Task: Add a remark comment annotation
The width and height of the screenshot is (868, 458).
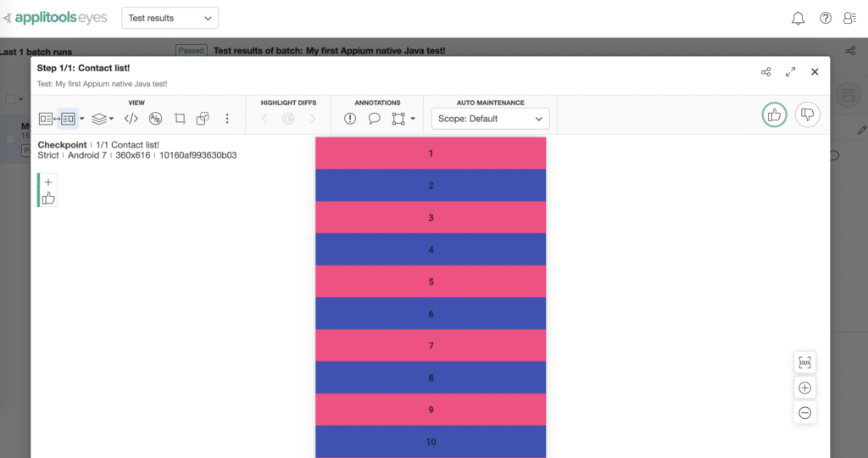Action: click(374, 119)
